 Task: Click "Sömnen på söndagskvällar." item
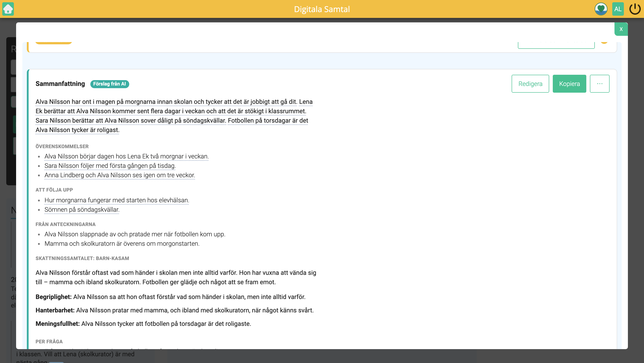(x=82, y=210)
